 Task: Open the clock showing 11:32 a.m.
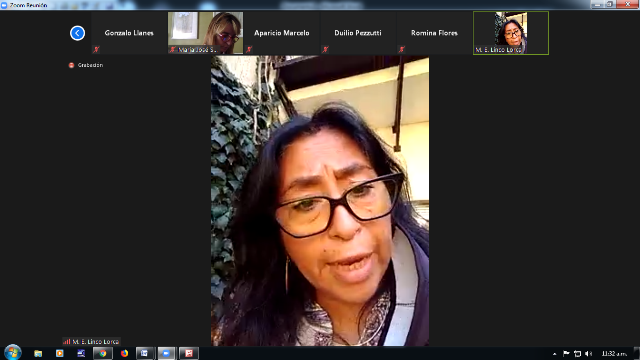[614, 354]
